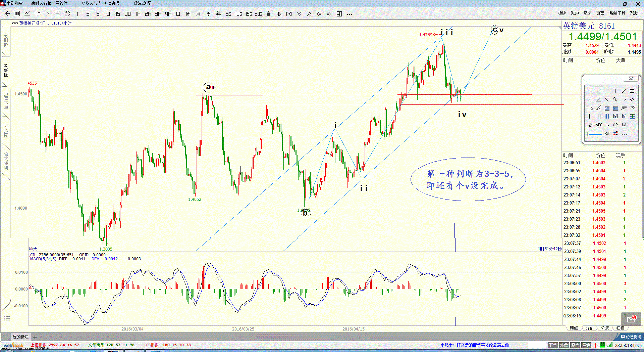The width and height of the screenshot is (644, 352).
Task: Close the drawing tools panel
Action: 631,78
